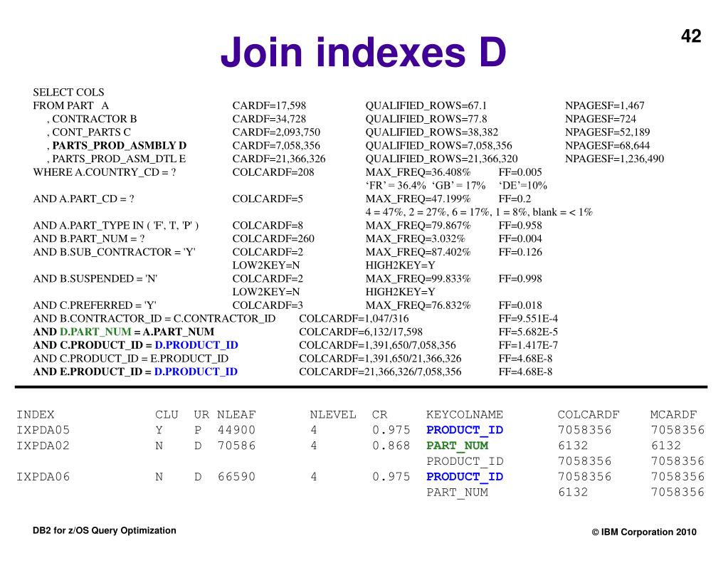
Task: Click 'AND B.PART_NUM = ?' predicate
Action: (89, 238)
